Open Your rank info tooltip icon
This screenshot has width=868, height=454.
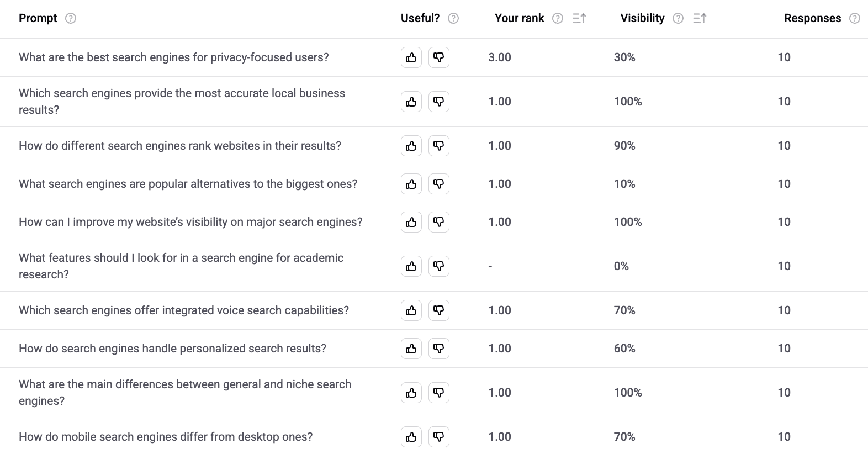[x=558, y=18]
